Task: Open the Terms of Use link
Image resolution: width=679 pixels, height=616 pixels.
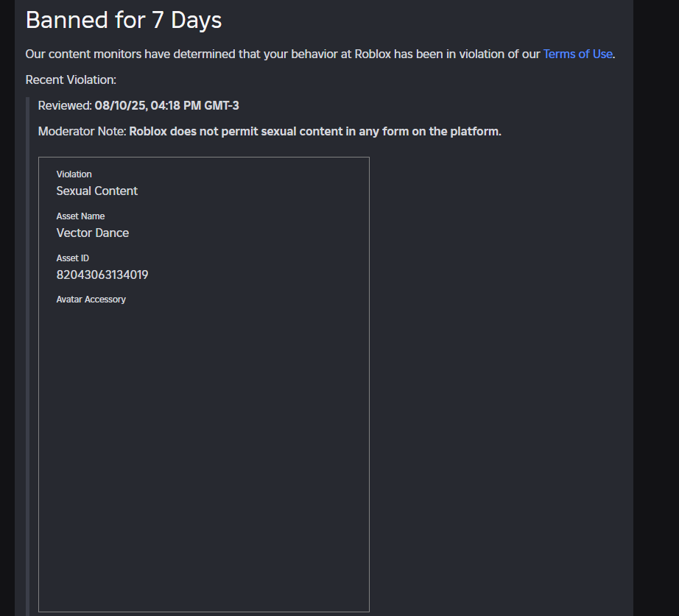Action: 577,54
